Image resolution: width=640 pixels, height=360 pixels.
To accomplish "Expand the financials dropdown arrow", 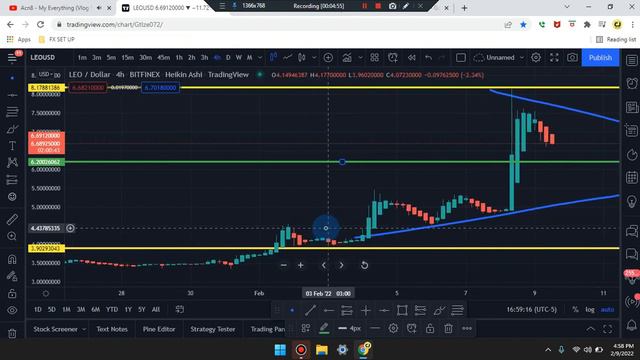I will click(x=360, y=58).
